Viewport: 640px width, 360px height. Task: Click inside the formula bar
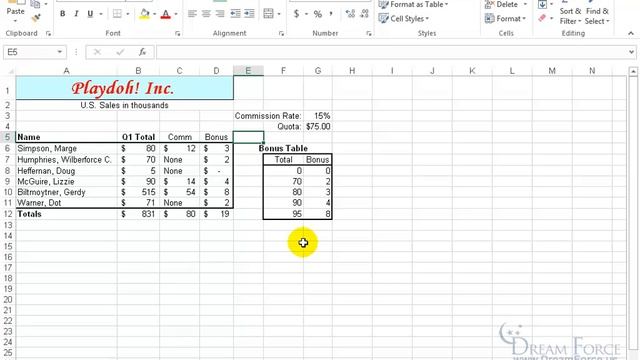pyautogui.click(x=392, y=52)
